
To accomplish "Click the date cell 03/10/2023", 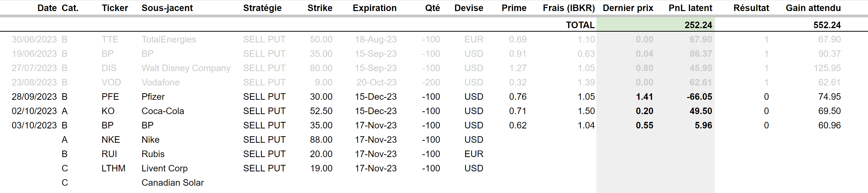I will tap(34, 125).
